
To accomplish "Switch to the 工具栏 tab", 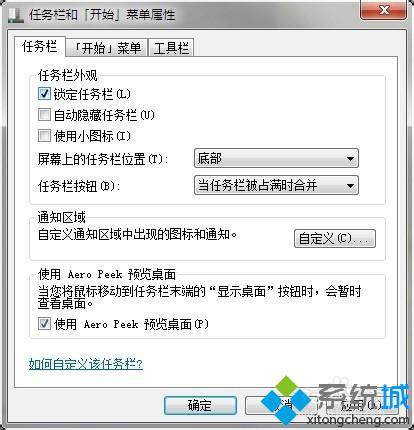I will tap(171, 48).
